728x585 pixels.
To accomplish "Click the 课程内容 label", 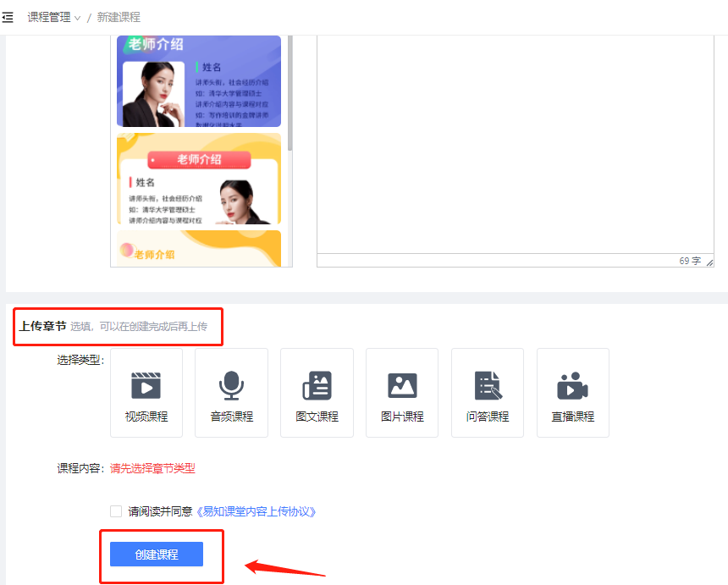I will pos(80,468).
